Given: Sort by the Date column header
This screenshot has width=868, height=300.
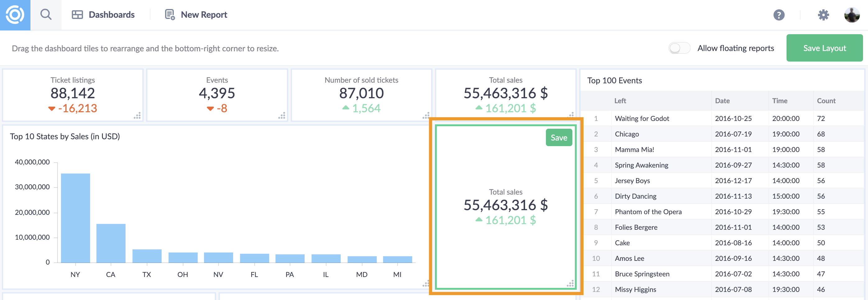Looking at the screenshot, I should [x=722, y=101].
